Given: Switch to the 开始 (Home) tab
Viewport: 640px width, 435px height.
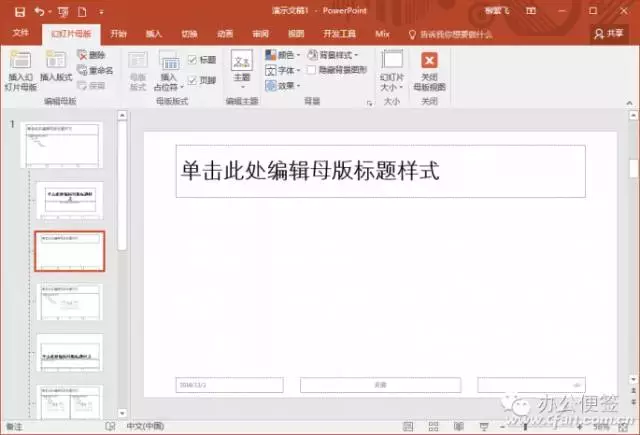Looking at the screenshot, I should coord(119,34).
